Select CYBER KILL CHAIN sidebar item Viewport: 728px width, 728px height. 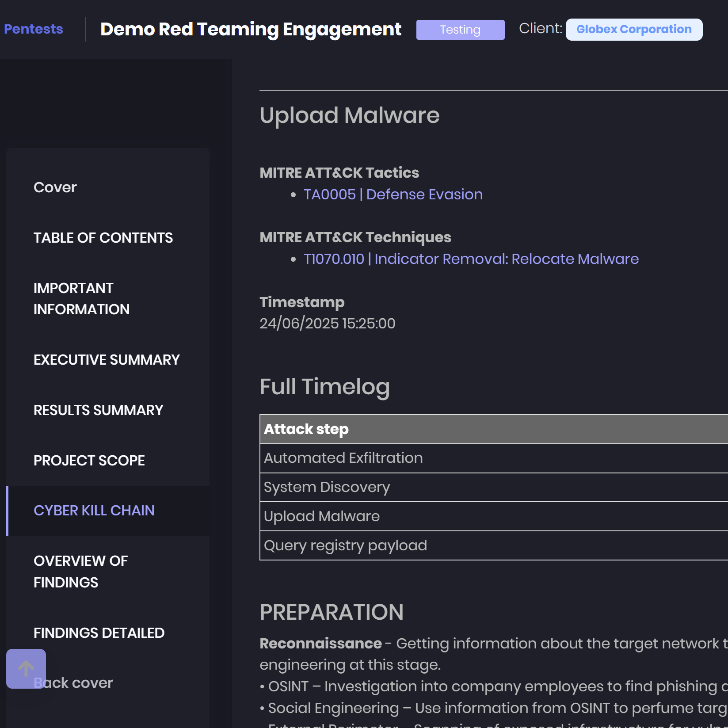point(108,511)
